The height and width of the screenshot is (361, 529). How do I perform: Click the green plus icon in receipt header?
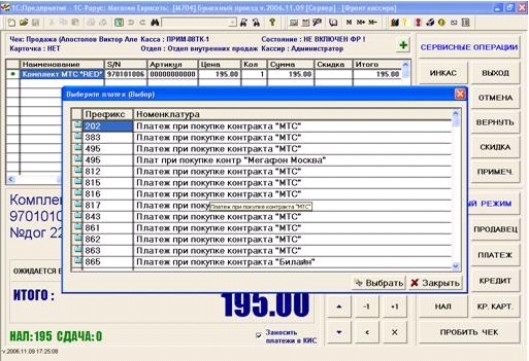pos(403,45)
